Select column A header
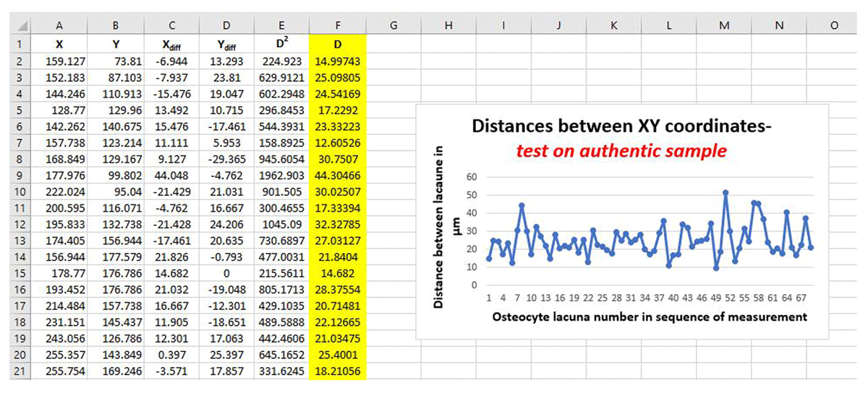The height and width of the screenshot is (393, 868). coord(60,26)
